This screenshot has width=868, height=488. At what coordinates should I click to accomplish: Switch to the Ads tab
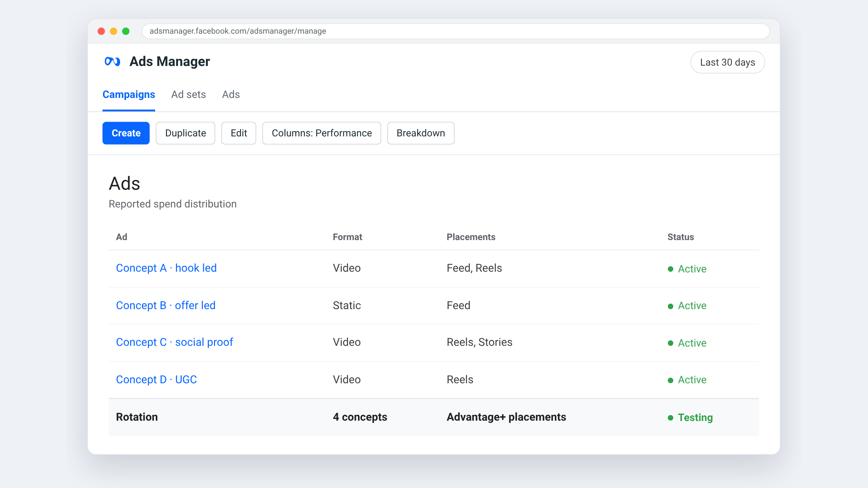pos(231,95)
